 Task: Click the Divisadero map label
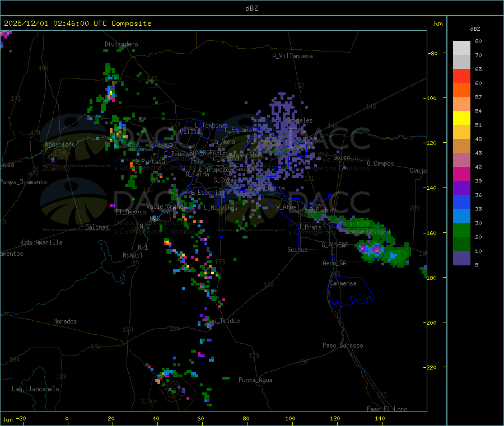tap(121, 44)
